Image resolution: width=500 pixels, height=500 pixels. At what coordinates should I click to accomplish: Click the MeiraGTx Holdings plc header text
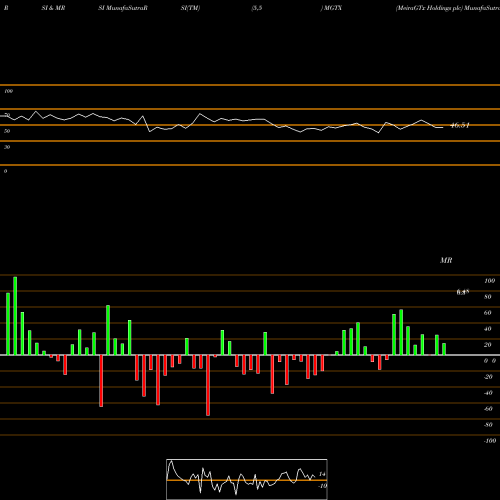tap(430, 8)
